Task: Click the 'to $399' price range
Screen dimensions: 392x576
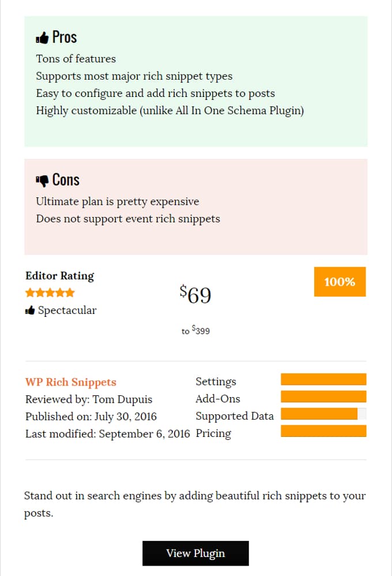Action: click(195, 331)
